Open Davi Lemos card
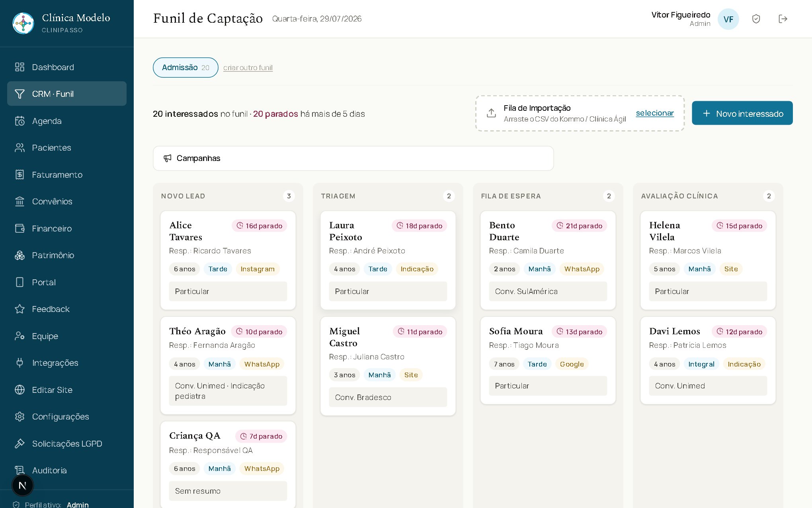812x508 pixels. click(708, 361)
